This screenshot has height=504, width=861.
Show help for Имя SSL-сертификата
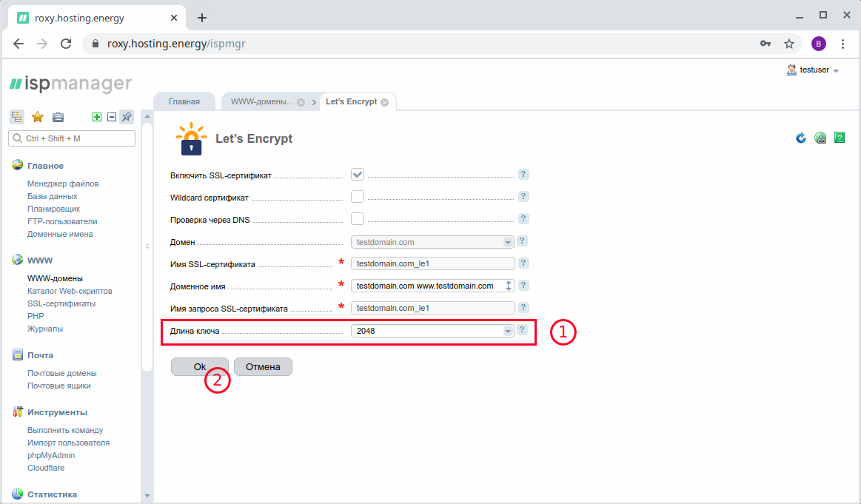[523, 263]
